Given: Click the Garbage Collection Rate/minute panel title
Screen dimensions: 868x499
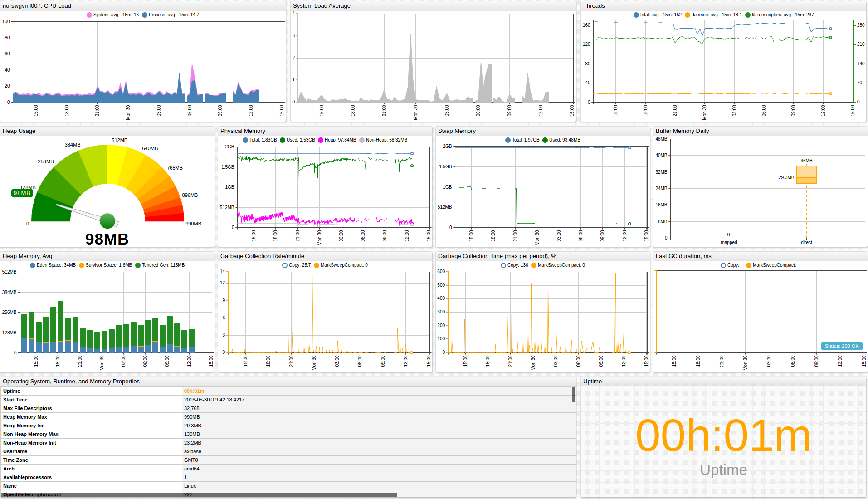Looking at the screenshot, I should (262, 256).
